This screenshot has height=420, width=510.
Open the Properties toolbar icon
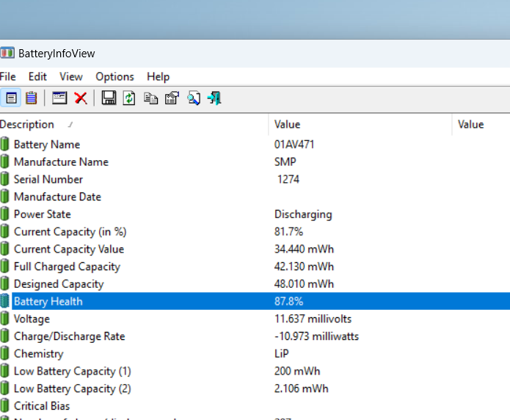coord(172,98)
